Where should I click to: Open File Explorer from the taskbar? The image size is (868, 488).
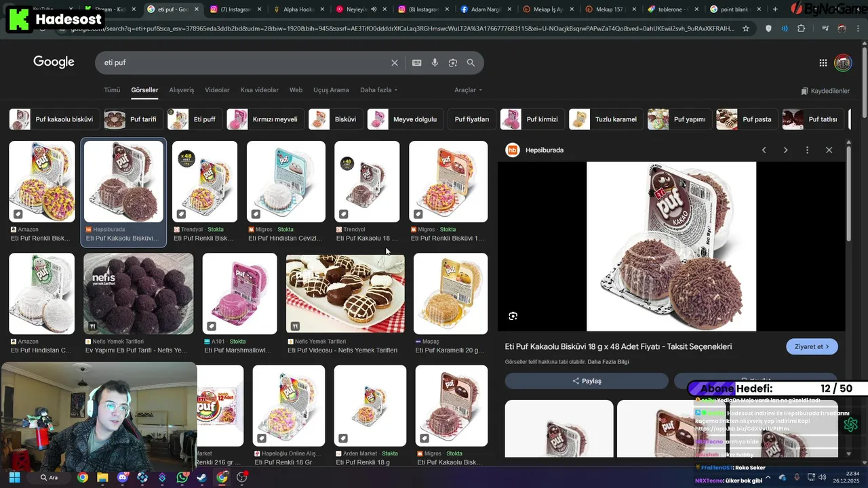[x=102, y=477]
